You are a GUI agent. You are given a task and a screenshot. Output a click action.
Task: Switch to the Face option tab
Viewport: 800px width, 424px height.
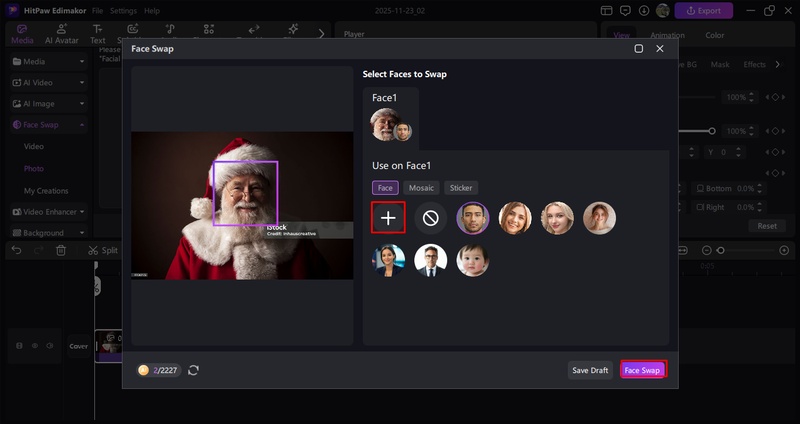[385, 188]
